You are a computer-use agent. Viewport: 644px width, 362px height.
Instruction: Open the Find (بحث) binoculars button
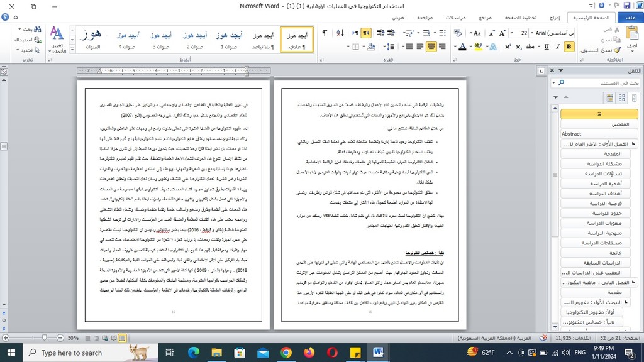pos(31,30)
